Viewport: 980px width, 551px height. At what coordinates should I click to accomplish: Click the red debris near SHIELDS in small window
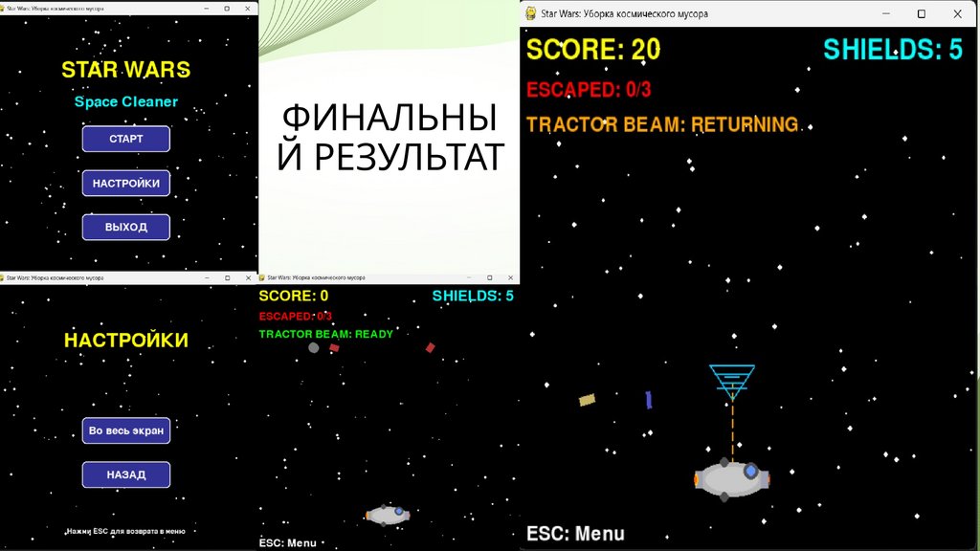point(430,347)
